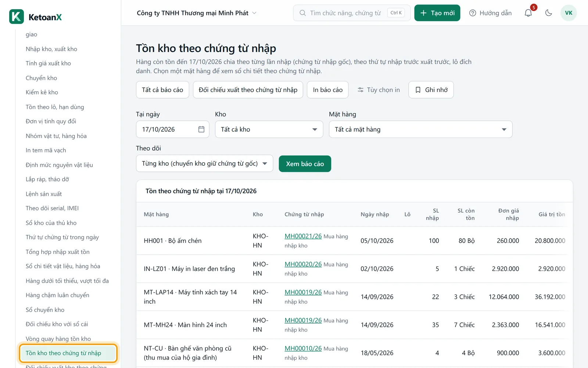The image size is (588, 368).
Task: Navigate to In tem mã vạch
Action: pyautogui.click(x=46, y=150)
